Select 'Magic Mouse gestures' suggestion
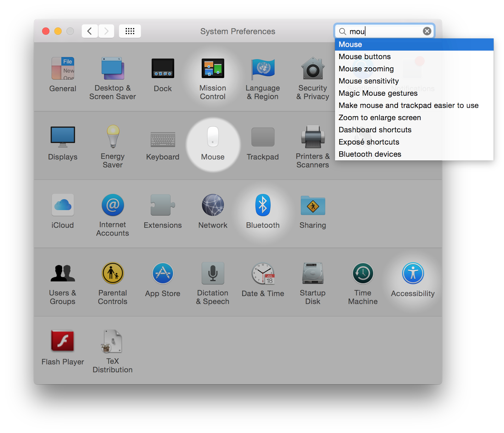Screen dimensions: 504x433 pyautogui.click(x=414, y=93)
